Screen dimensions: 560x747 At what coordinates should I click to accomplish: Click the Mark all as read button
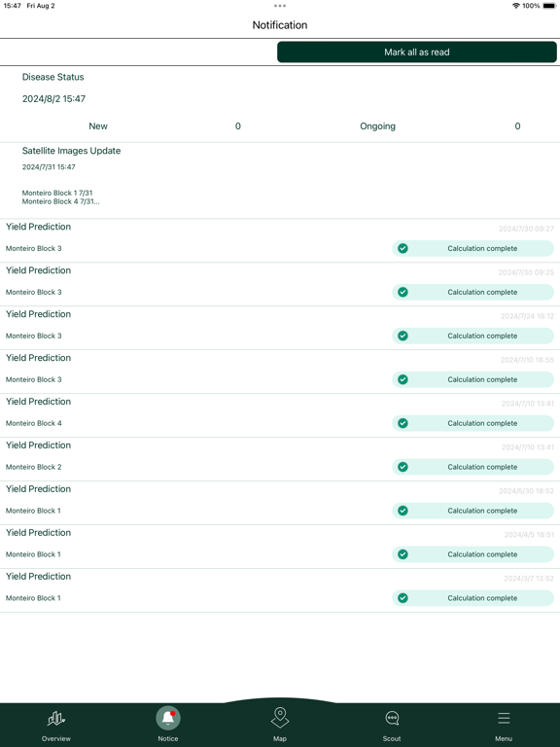(417, 52)
